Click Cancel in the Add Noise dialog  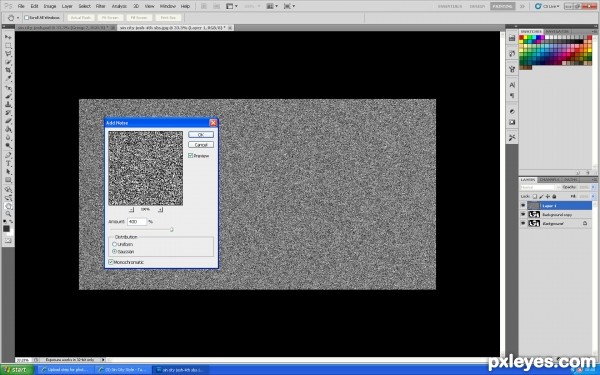coord(201,145)
